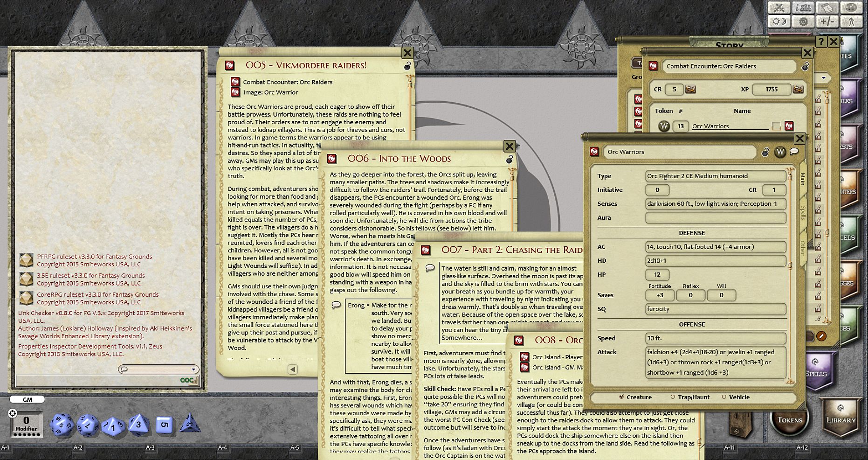Recalculate encounter CR with the refresh icon
Image resolution: width=868 pixels, height=460 pixels.
pyautogui.click(x=690, y=89)
